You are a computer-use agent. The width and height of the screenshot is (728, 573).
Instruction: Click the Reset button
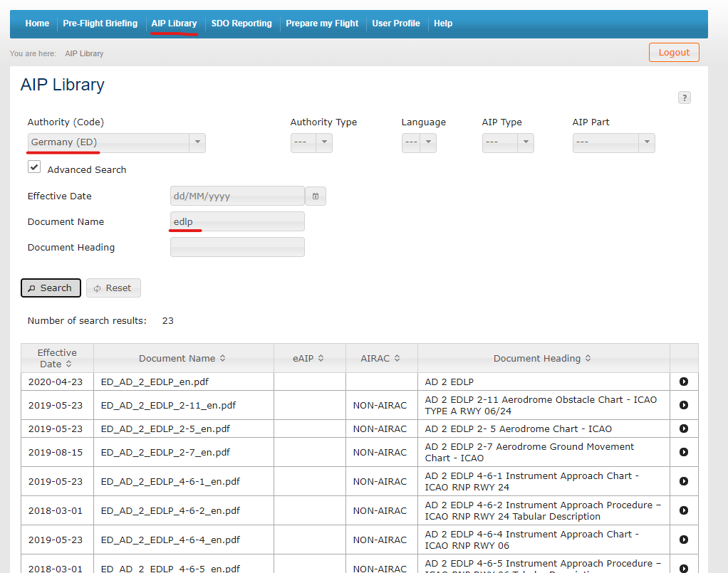113,288
